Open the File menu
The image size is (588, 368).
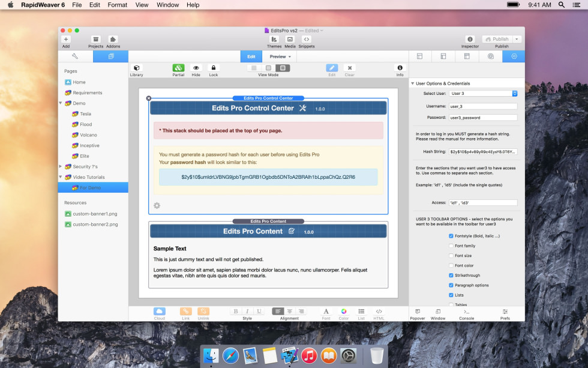tap(77, 5)
